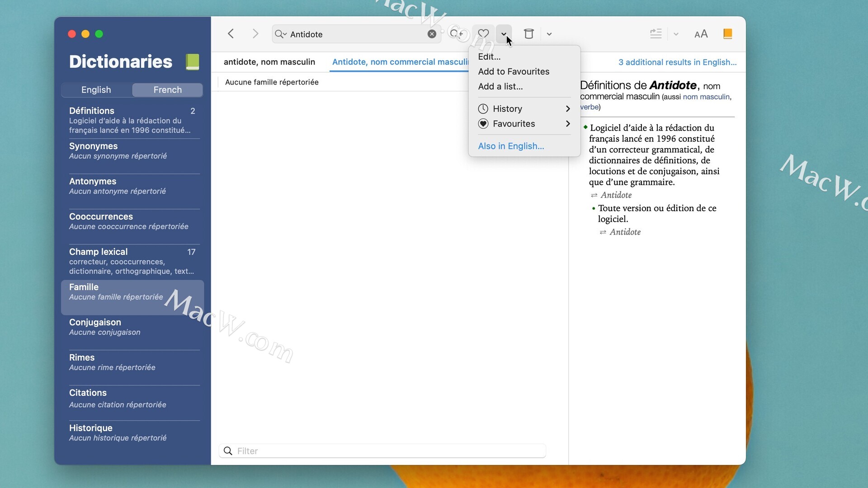Click the green book icon beside Dictionaries
Viewport: 868px width, 488px height.
tap(193, 62)
